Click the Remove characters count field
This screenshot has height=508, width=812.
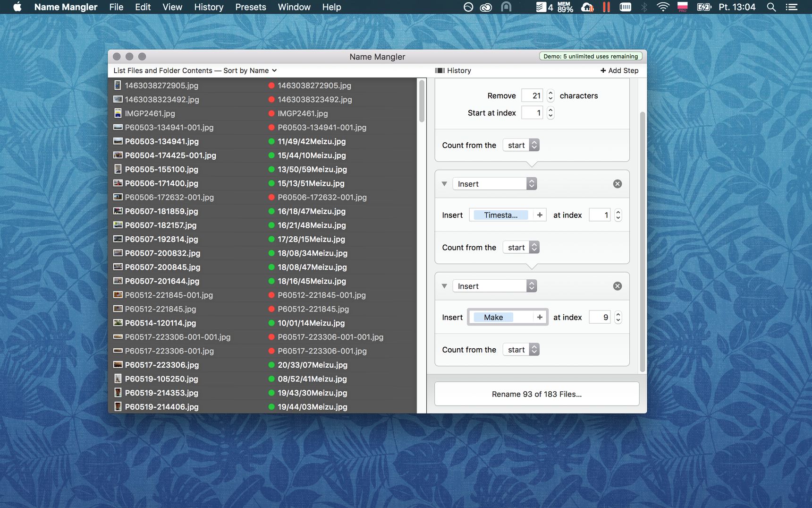point(532,95)
